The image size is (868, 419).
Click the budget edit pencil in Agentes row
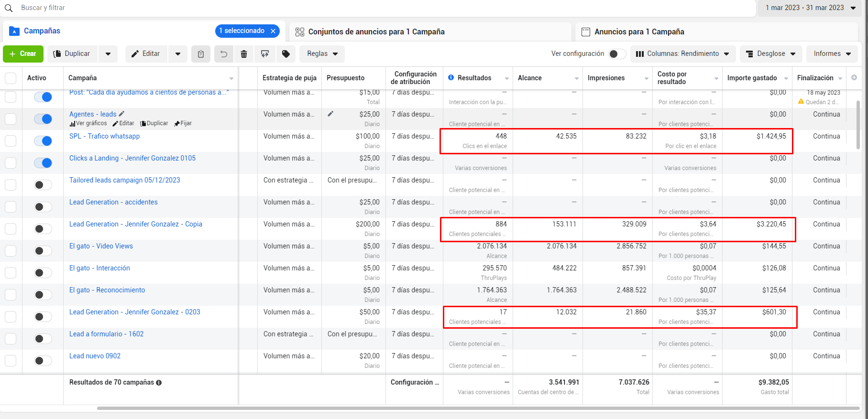click(x=330, y=114)
